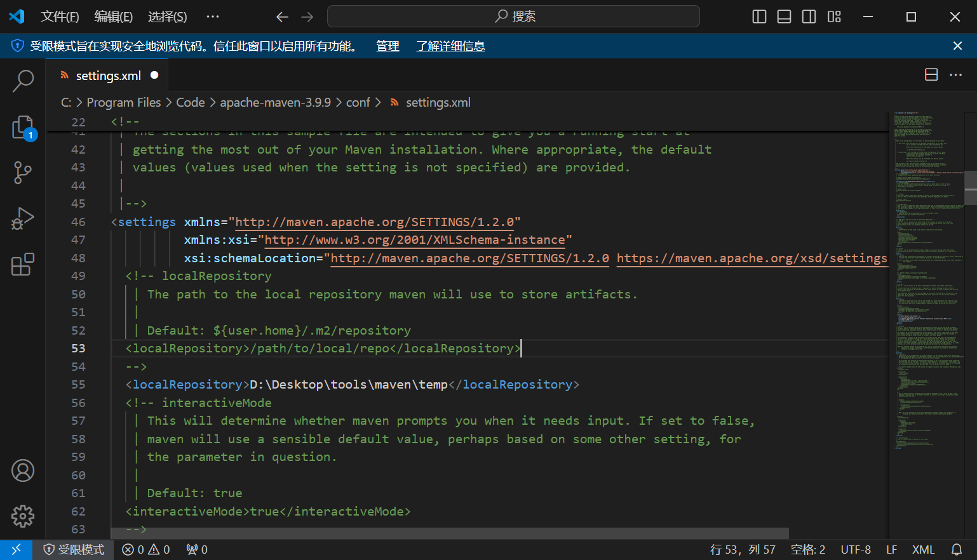The image size is (977, 560).
Task: Toggle the bottom panel layout button
Action: (x=784, y=17)
